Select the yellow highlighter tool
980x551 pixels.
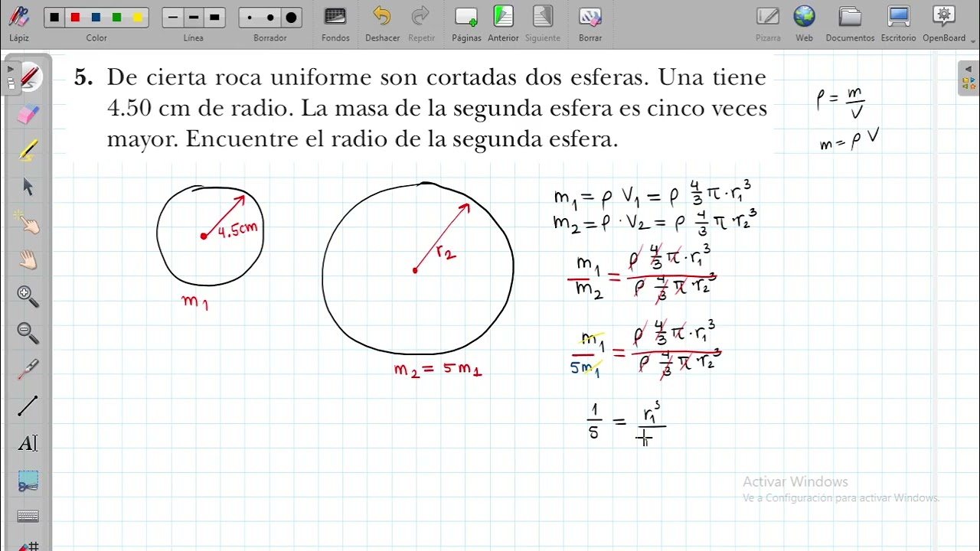(28, 150)
